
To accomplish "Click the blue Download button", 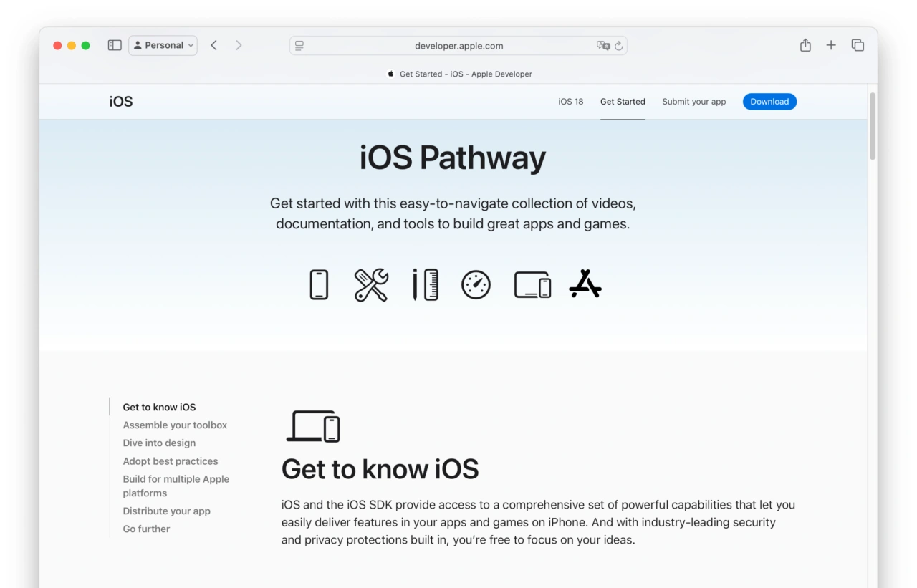I will [769, 102].
